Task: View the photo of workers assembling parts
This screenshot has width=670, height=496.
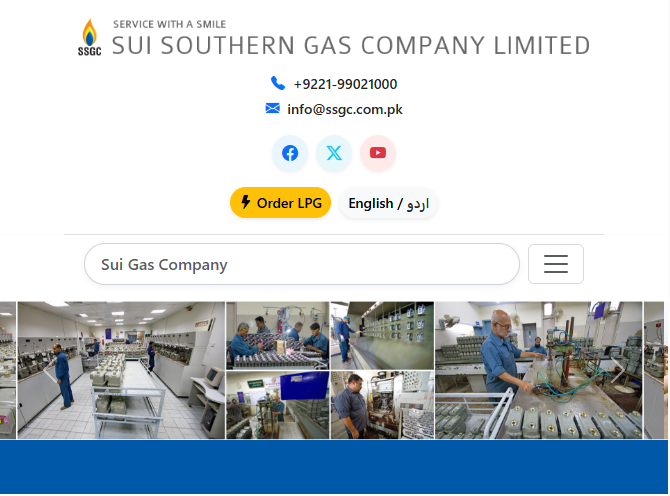Action: point(278,335)
